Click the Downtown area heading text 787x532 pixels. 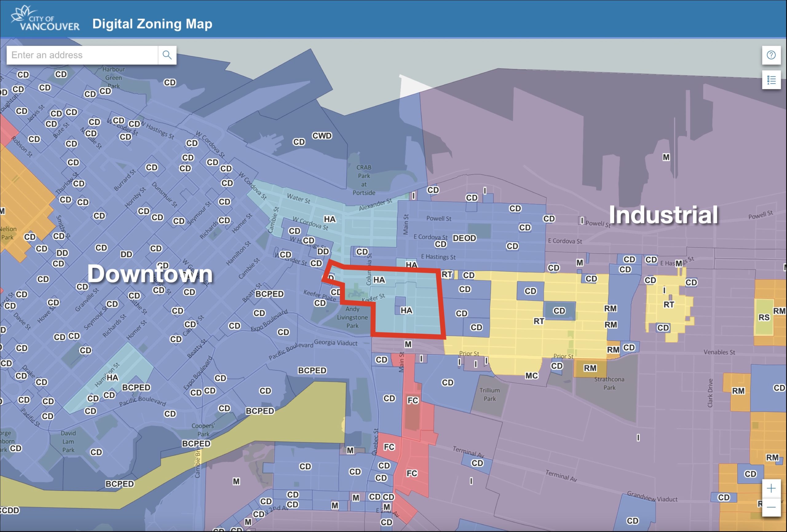[x=150, y=273]
